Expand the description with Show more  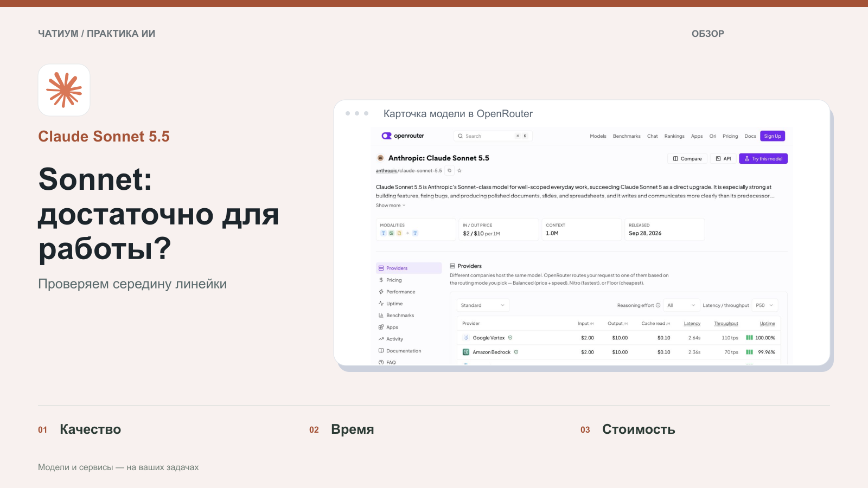click(391, 206)
